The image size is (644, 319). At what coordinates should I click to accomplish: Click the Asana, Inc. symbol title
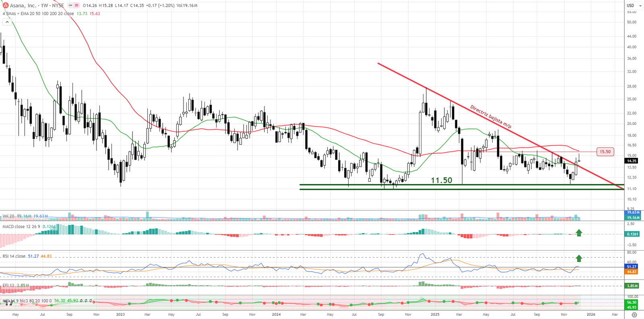[x=23, y=6]
